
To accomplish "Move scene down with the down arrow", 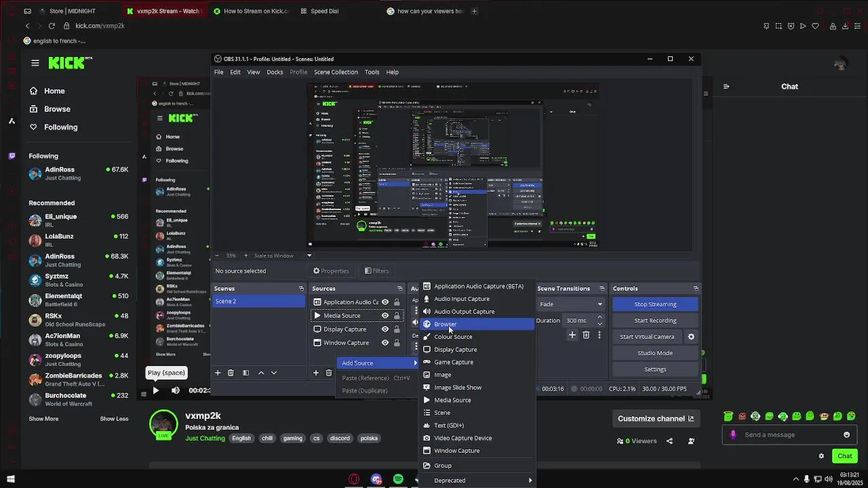I will pyautogui.click(x=274, y=373).
